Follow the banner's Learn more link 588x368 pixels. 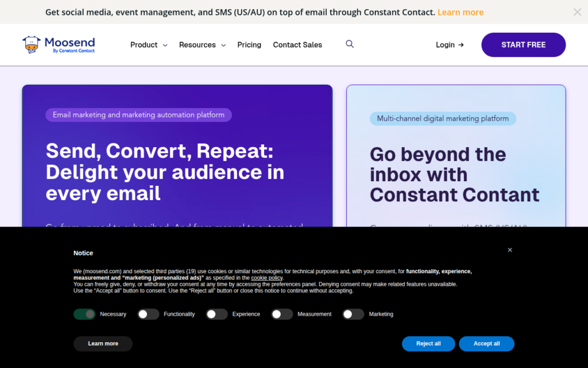pyautogui.click(x=461, y=13)
